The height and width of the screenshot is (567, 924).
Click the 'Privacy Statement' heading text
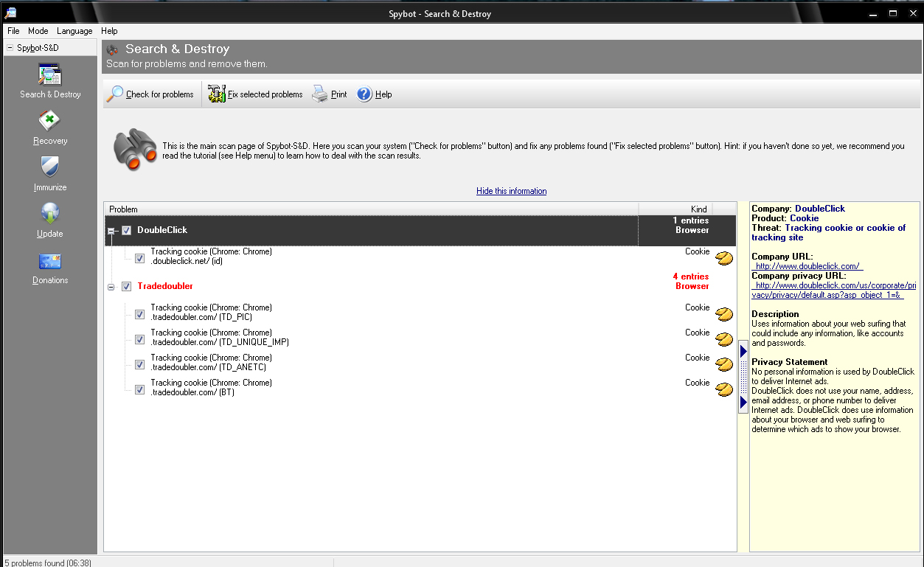(x=790, y=362)
